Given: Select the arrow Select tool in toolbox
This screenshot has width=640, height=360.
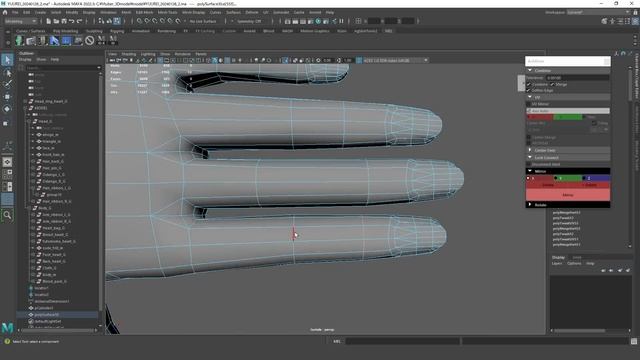Looking at the screenshot, I should tap(7, 60).
